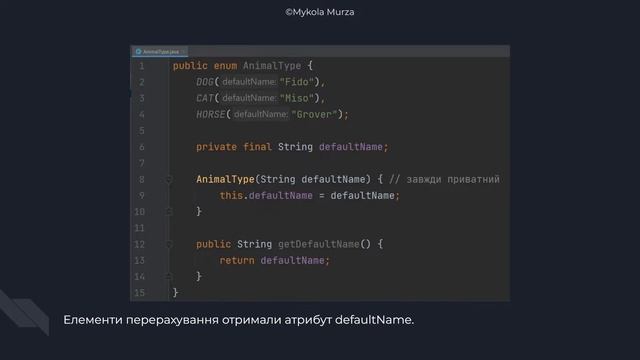Click the 'enum' keyword on line 1
This screenshot has height=360, width=640.
225,66
